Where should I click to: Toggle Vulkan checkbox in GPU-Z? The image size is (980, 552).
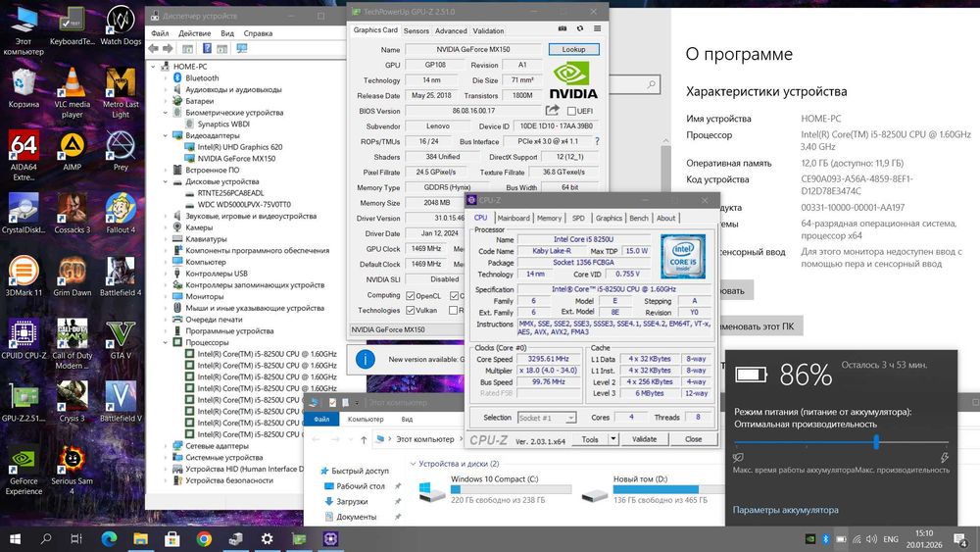[410, 310]
